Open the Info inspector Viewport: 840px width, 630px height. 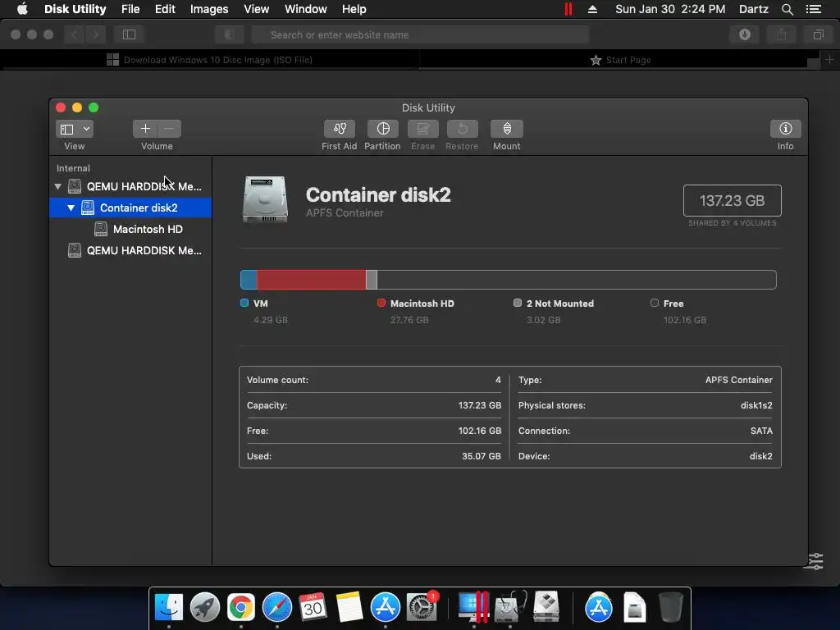pyautogui.click(x=785, y=129)
